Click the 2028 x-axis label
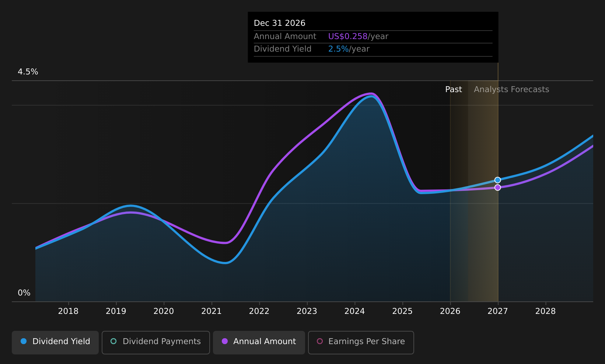The image size is (605, 364). (545, 311)
